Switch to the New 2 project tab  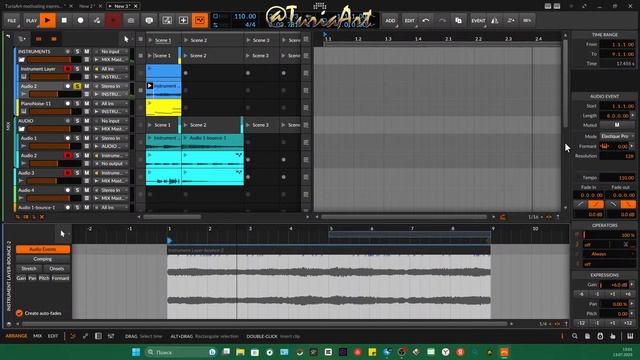click(x=87, y=6)
